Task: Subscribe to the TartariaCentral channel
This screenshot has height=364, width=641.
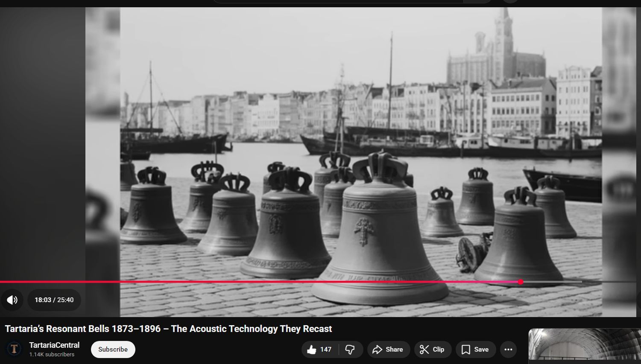Action: pyautogui.click(x=113, y=349)
